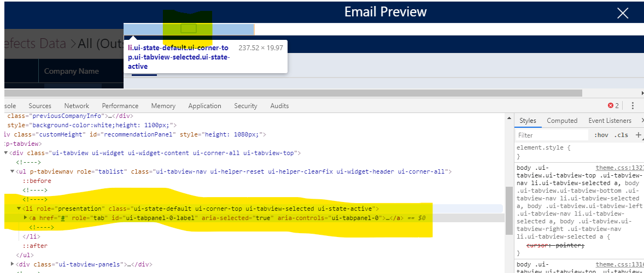This screenshot has height=273, width=644.
Task: Switch to the Audits tab
Action: 279,106
